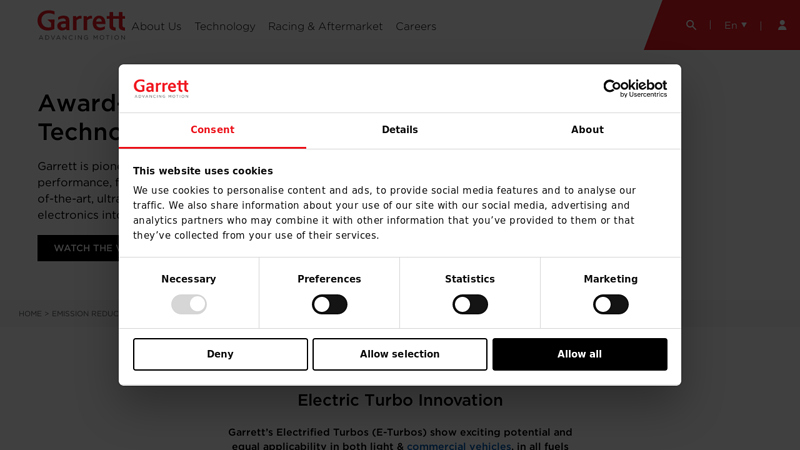Open the Careers navigation link
800x450 pixels.
[416, 26]
